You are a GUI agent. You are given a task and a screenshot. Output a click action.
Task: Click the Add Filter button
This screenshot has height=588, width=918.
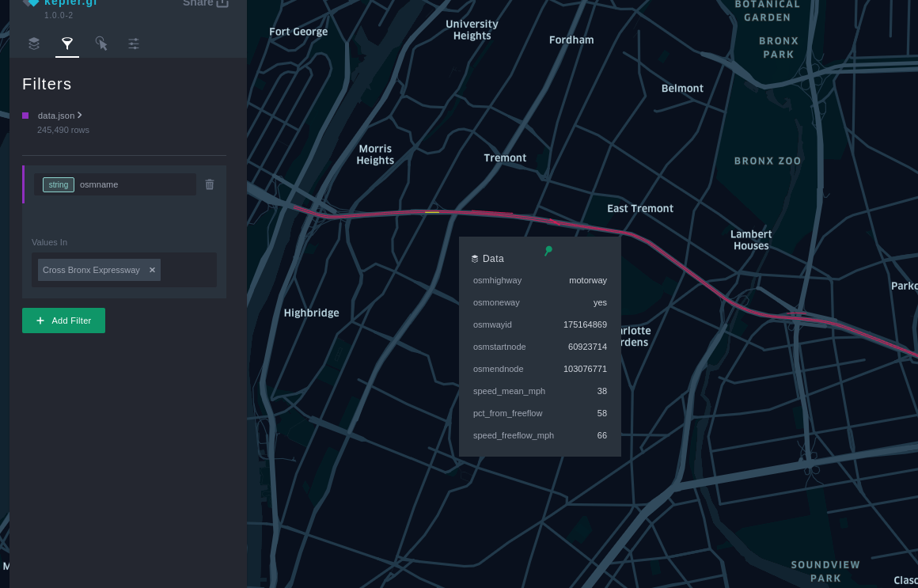(63, 321)
